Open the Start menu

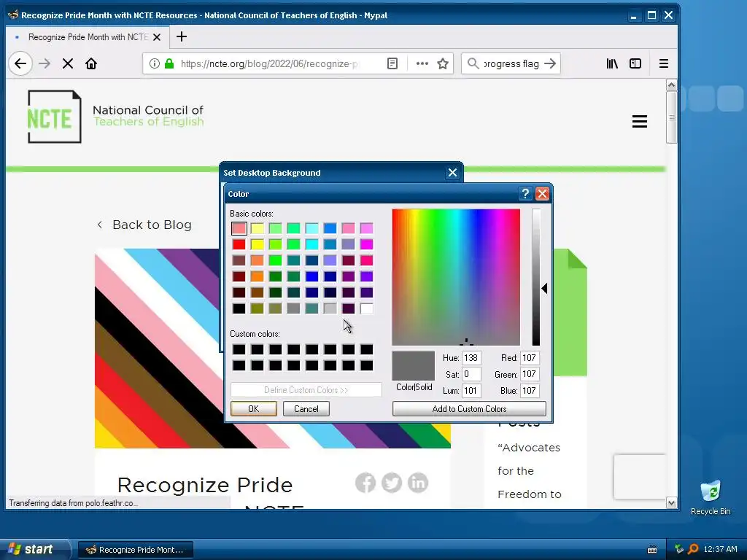point(34,549)
